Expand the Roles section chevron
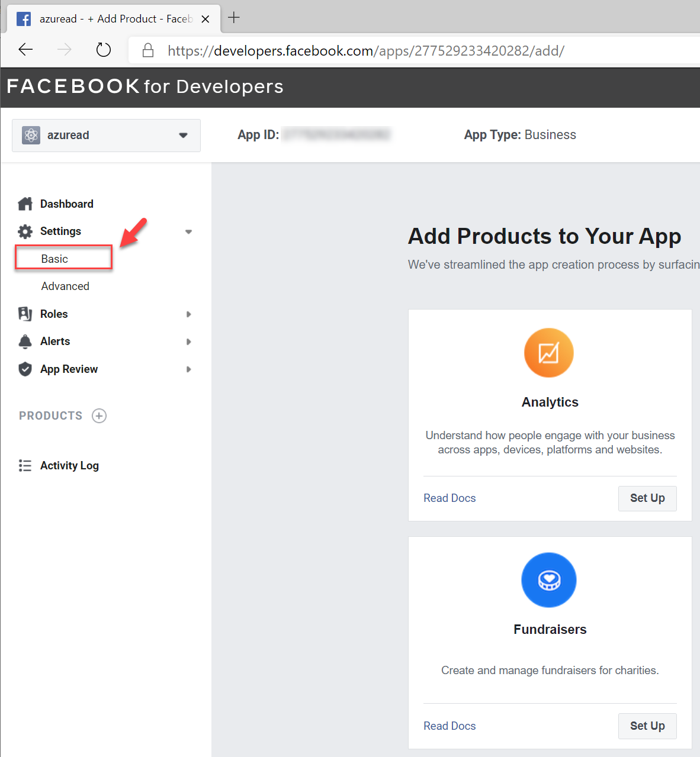Viewport: 700px width, 757px height. pyautogui.click(x=188, y=314)
